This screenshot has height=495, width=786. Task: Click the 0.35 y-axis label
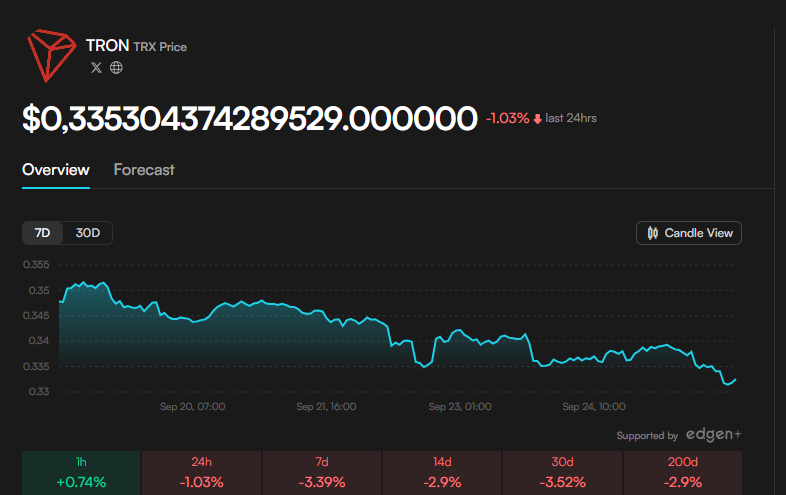39,290
